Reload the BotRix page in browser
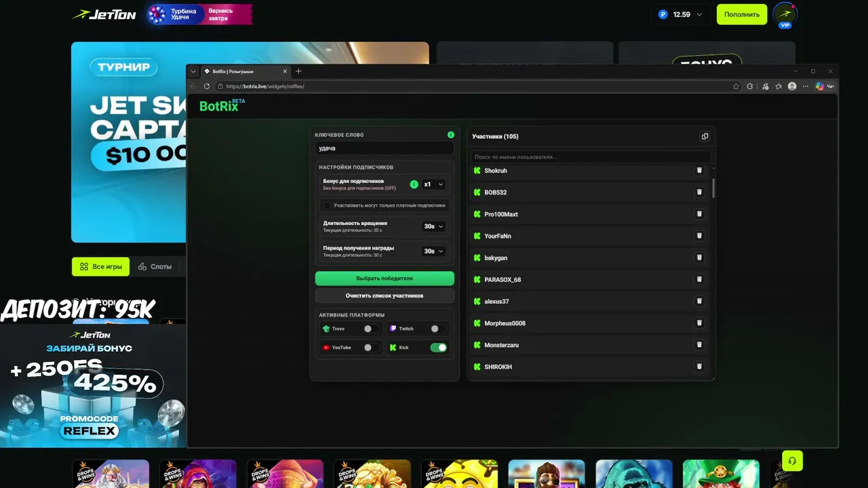Screen dimensions: 868x488 click(x=207, y=86)
